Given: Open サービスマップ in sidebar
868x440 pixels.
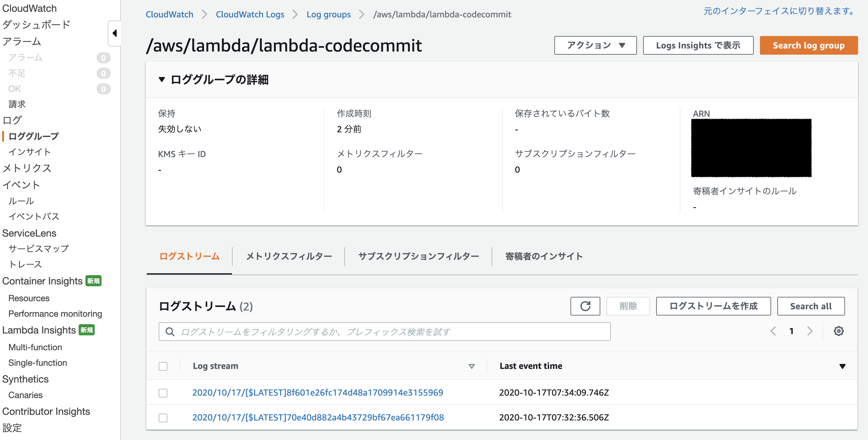Looking at the screenshot, I should coord(39,249).
